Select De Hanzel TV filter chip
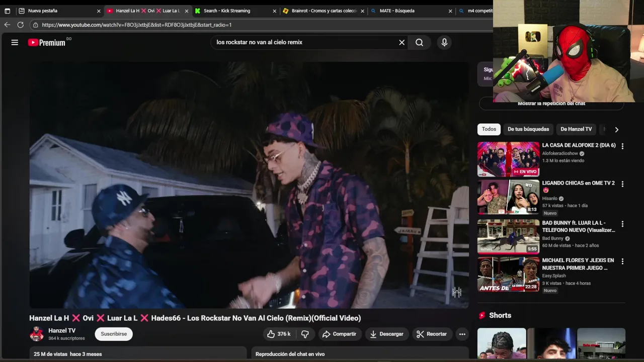This screenshot has width=644, height=362. pyautogui.click(x=576, y=129)
